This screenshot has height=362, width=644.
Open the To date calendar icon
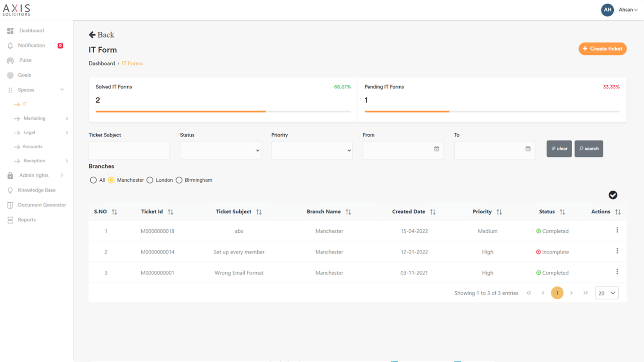click(528, 149)
